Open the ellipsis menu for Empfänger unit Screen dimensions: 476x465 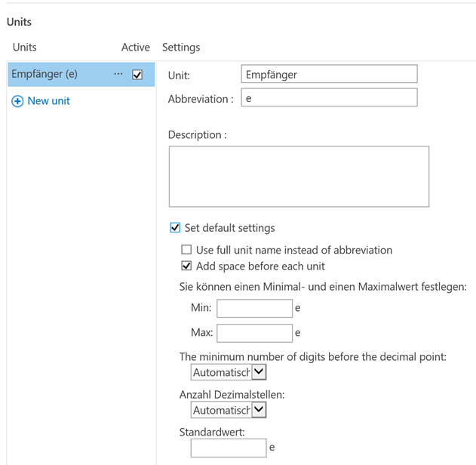[118, 74]
